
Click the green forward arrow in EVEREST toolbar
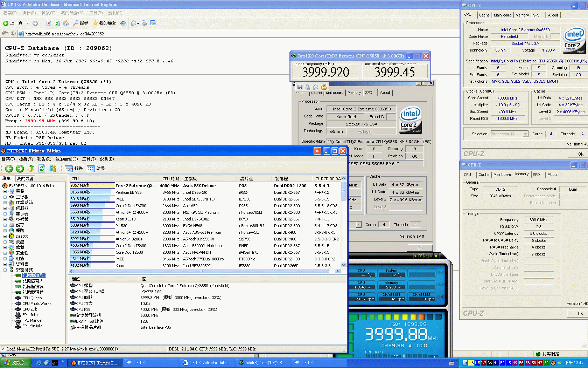coord(20,169)
